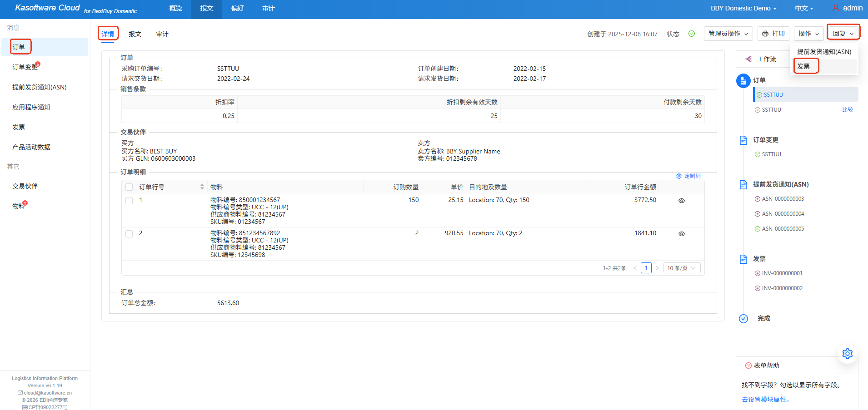Screen dimensions: 868x410
Task: Click the 定制列 gear icon
Action: coord(679,176)
